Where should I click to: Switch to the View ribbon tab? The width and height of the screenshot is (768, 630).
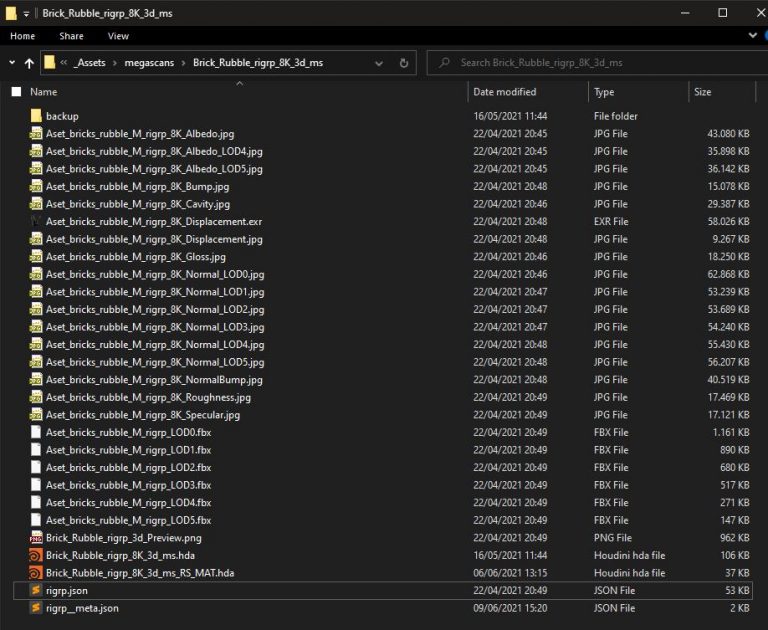tap(118, 36)
